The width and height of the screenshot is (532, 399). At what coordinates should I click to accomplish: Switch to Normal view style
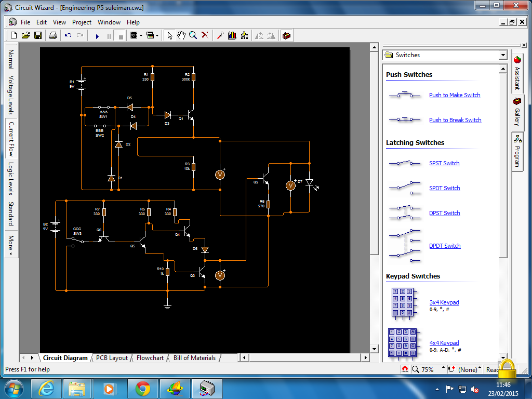pos(11,59)
